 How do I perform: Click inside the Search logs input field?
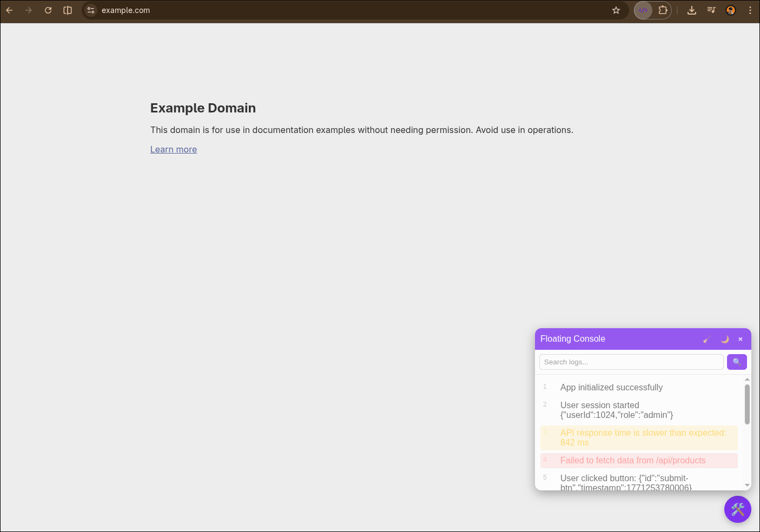[631, 362]
